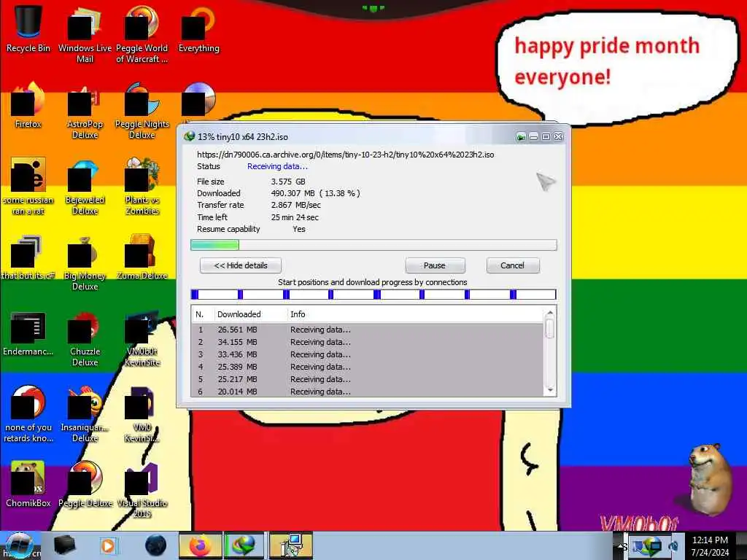Click the Hide details button
The width and height of the screenshot is (747, 560).
pyautogui.click(x=241, y=265)
